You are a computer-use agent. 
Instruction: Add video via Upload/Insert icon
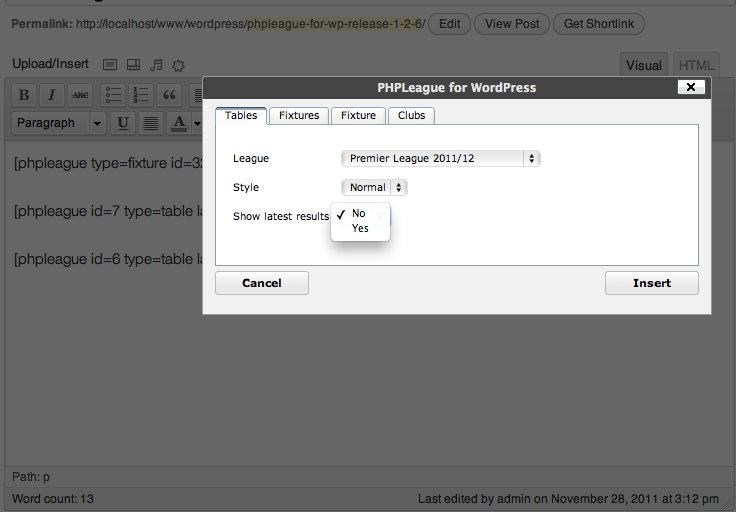pyautogui.click(x=133, y=65)
